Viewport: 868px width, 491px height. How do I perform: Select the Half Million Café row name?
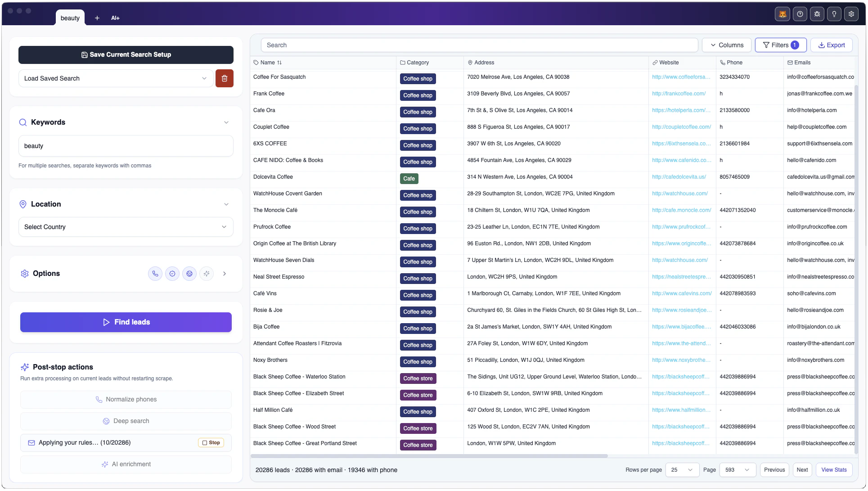coord(273,410)
